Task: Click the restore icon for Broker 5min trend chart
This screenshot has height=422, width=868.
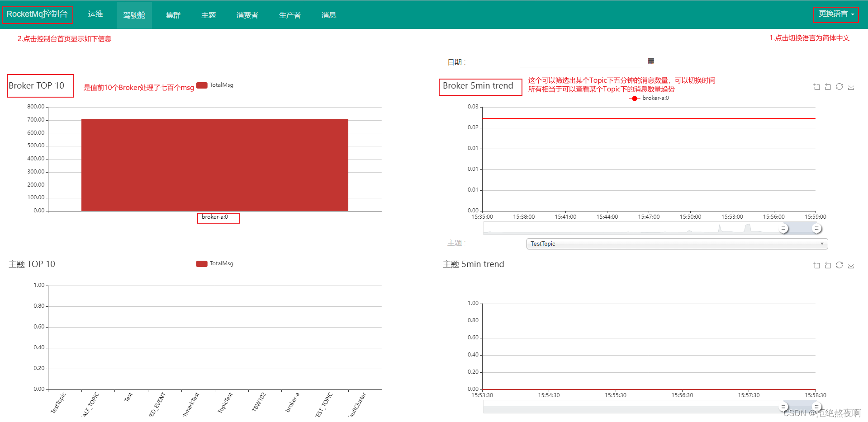Action: point(840,87)
